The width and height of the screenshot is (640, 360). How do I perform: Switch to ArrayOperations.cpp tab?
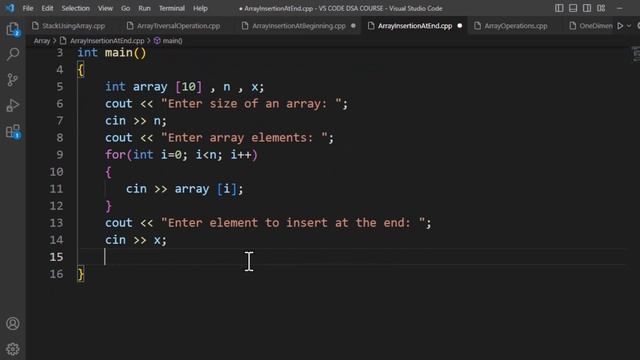516,26
